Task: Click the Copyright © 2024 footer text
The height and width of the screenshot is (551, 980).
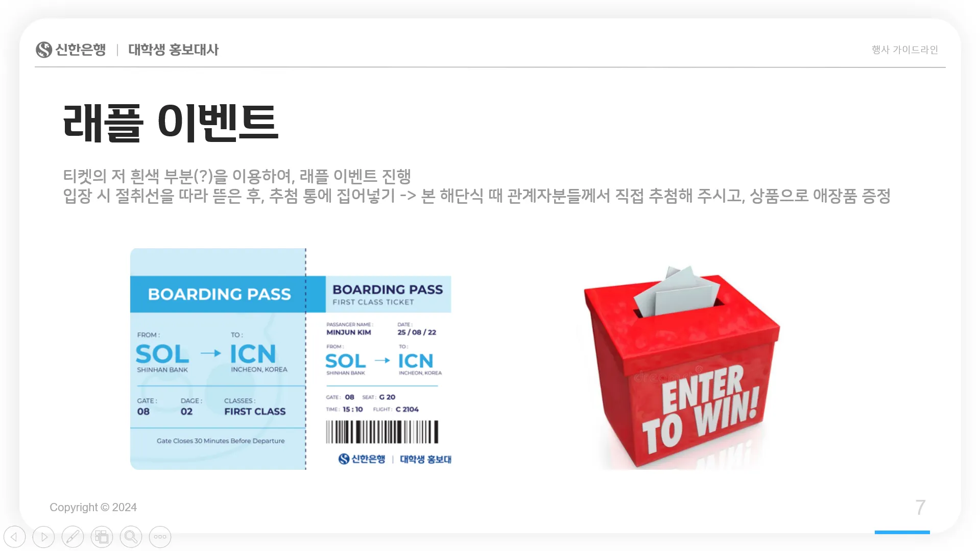Action: coord(93,508)
